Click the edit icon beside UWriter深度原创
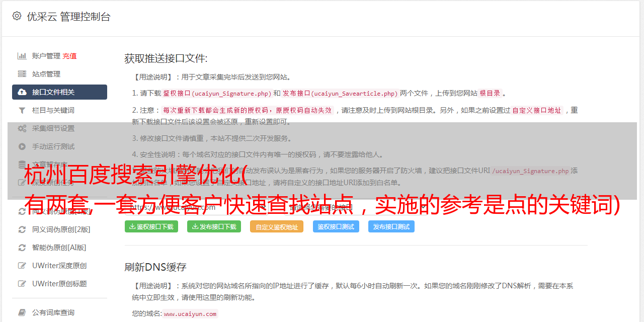 click(22, 266)
